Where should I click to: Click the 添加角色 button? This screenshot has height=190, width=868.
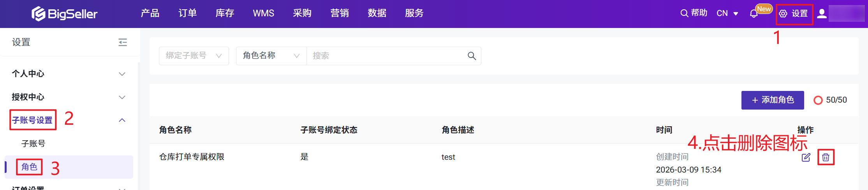pos(772,100)
